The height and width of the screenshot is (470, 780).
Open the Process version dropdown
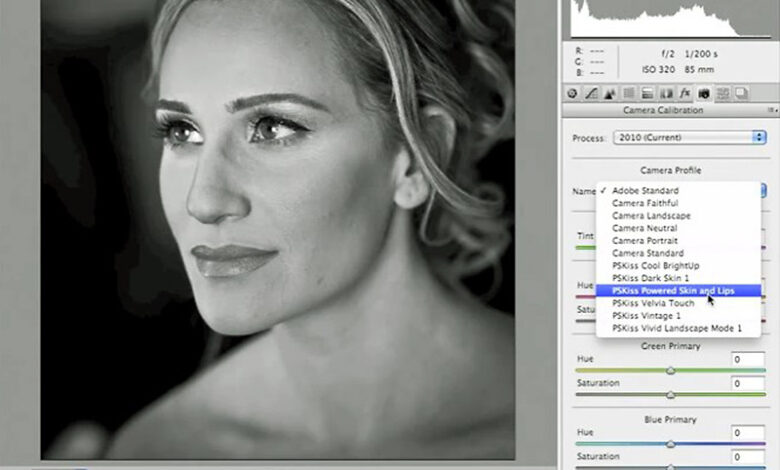(689, 137)
